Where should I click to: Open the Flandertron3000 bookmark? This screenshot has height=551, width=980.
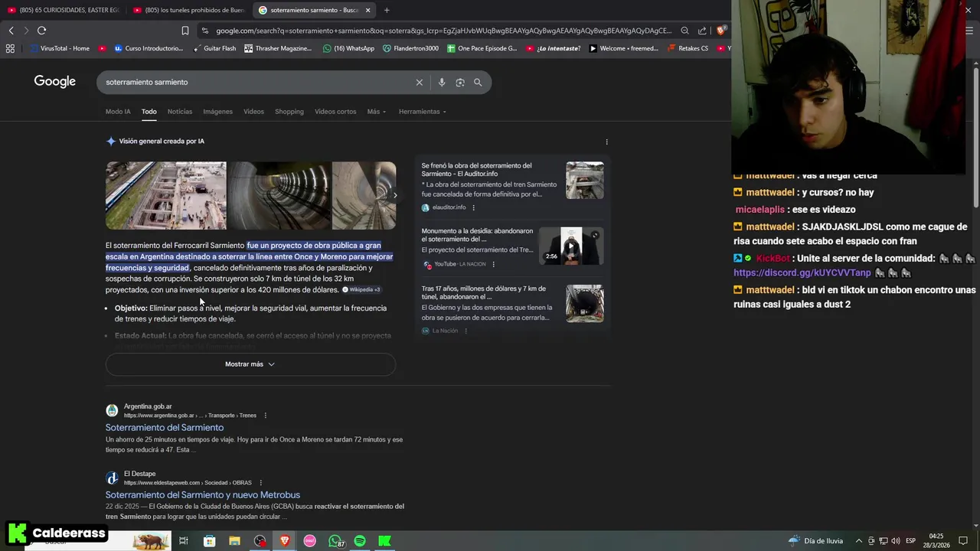click(410, 48)
